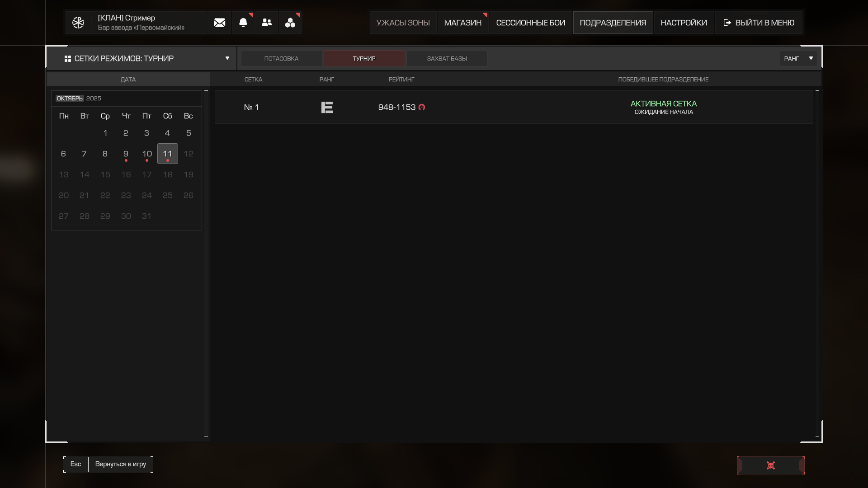Screen dimensions: 868x488
Task: Click the grid list vertical scrollbar
Action: click(x=817, y=263)
